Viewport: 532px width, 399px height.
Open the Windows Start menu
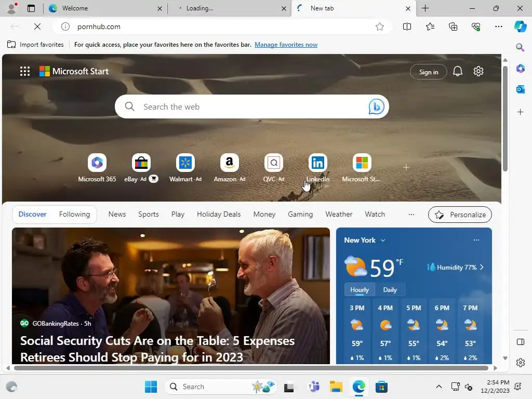click(x=151, y=387)
